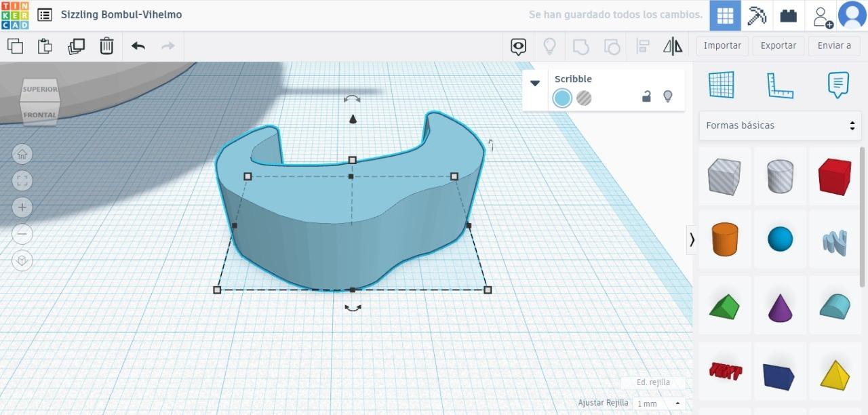This screenshot has width=868, height=415.
Task: Click the Duplicate and repeat icon
Action: click(76, 46)
